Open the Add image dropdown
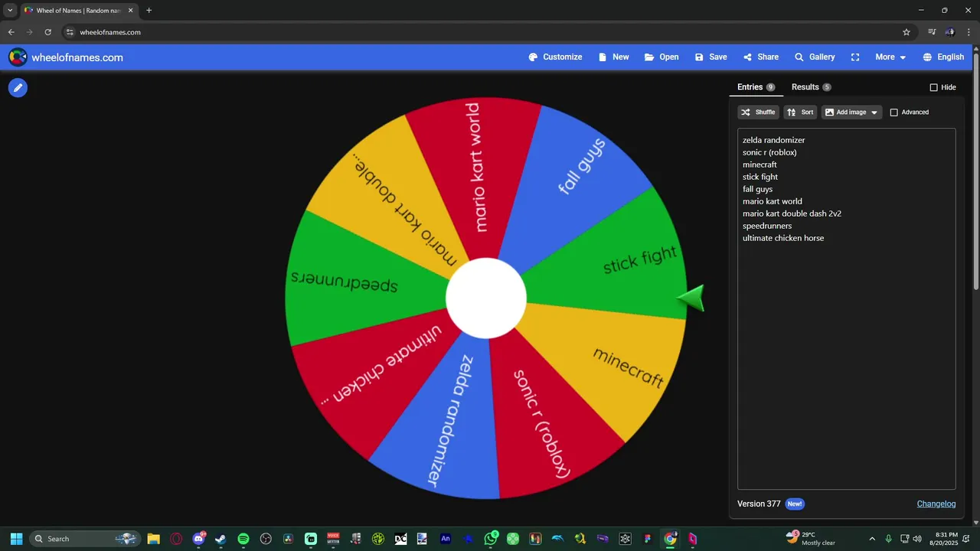 point(851,112)
